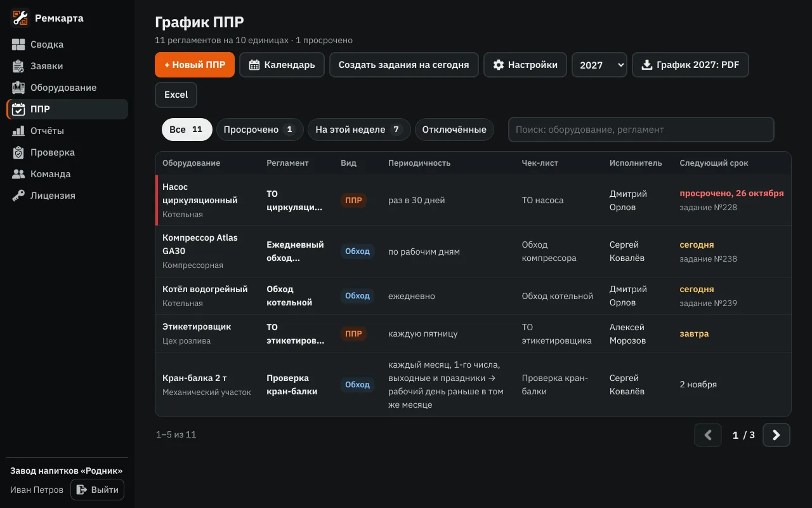Click Создать задания на сегодня button
The height and width of the screenshot is (508, 812).
click(403, 65)
